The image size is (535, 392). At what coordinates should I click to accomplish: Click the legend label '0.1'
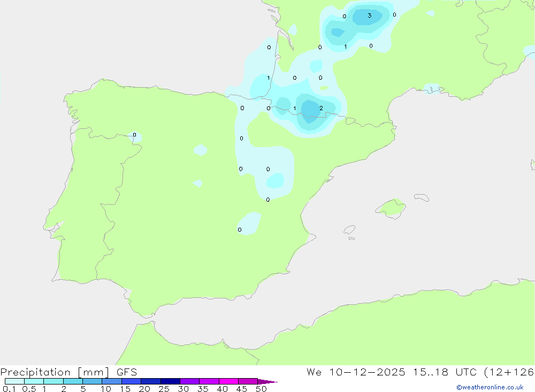pyautogui.click(x=9, y=389)
